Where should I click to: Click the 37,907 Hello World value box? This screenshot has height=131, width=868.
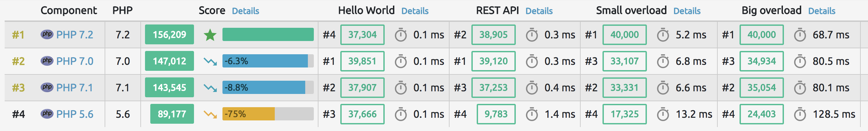pyautogui.click(x=362, y=88)
